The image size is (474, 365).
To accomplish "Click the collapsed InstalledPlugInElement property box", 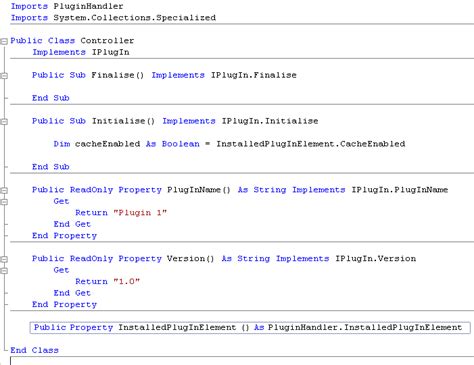I will (250, 328).
